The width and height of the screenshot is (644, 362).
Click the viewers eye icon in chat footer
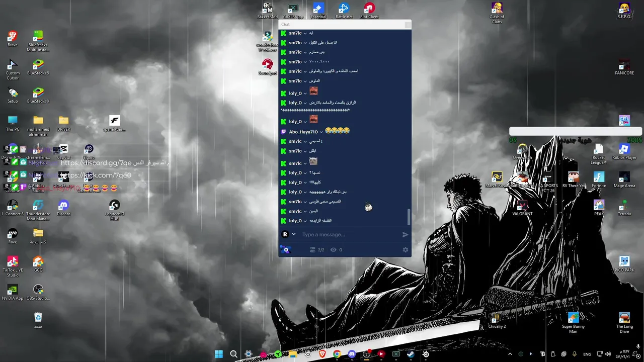333,250
